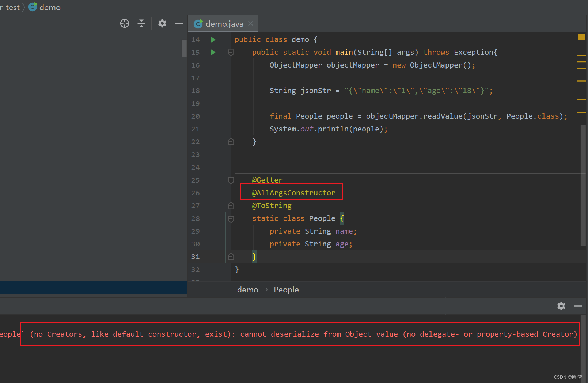Click fold end marker on line 22
Image resolution: width=588 pixels, height=383 pixels.
(231, 142)
